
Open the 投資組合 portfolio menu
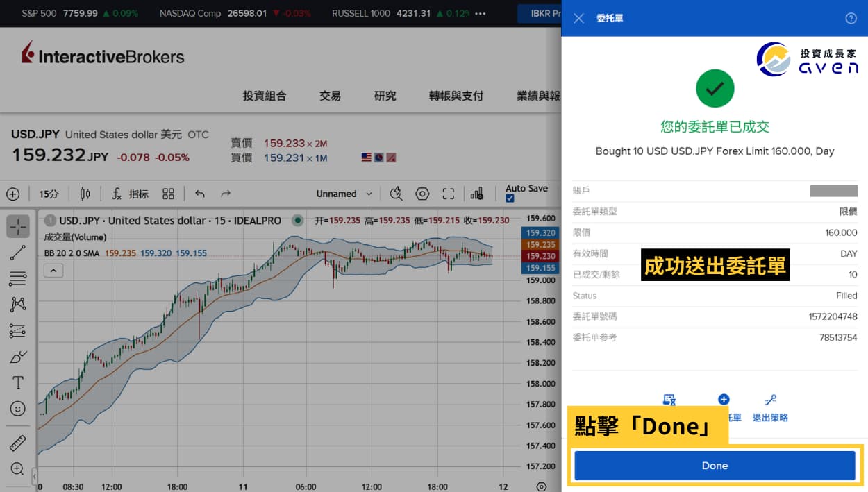click(265, 96)
